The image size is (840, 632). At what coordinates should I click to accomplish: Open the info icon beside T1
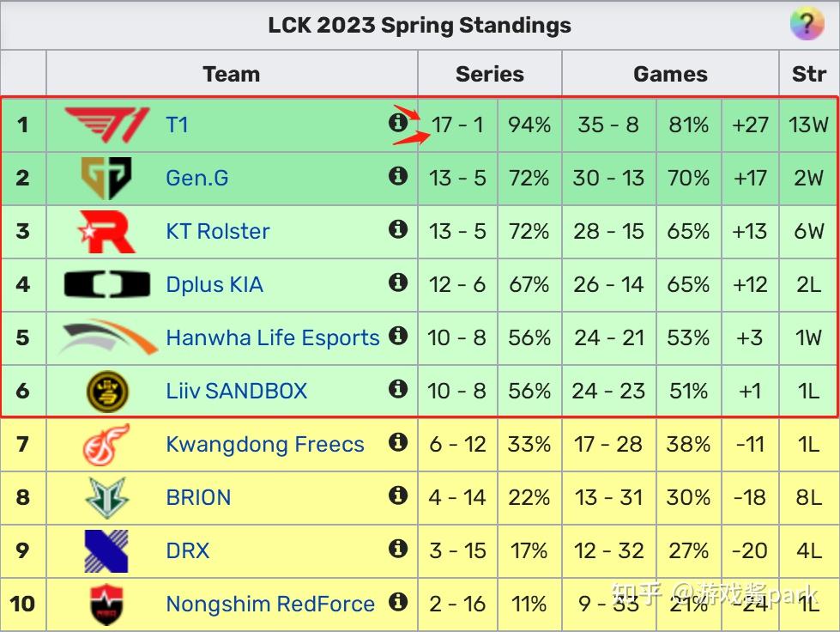[397, 124]
